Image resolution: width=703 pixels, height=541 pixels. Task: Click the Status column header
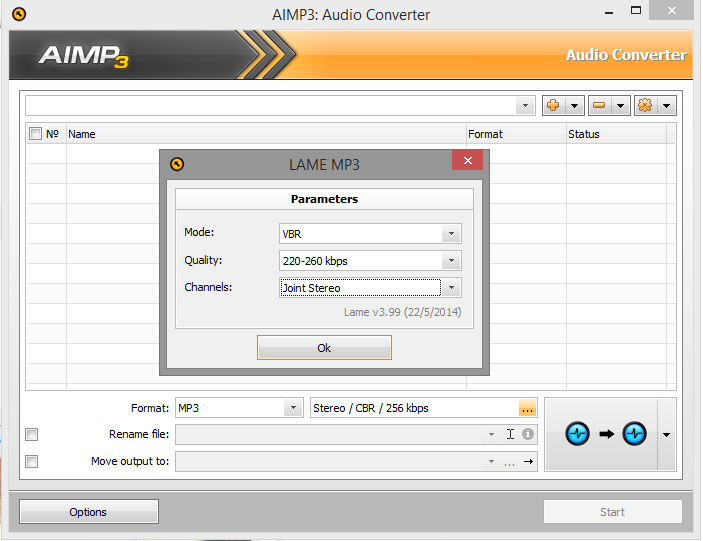616,134
